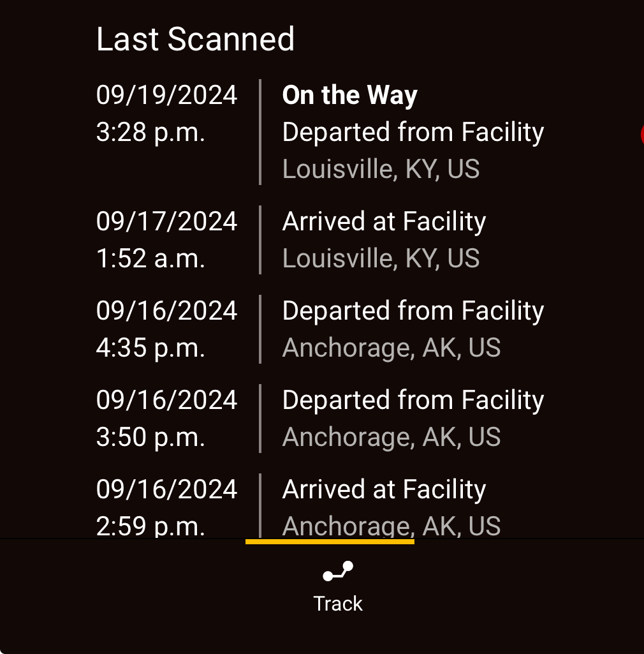Viewport: 644px width, 654px height.
Task: Tap Louisville location for 09/17 arrival
Action: (381, 258)
